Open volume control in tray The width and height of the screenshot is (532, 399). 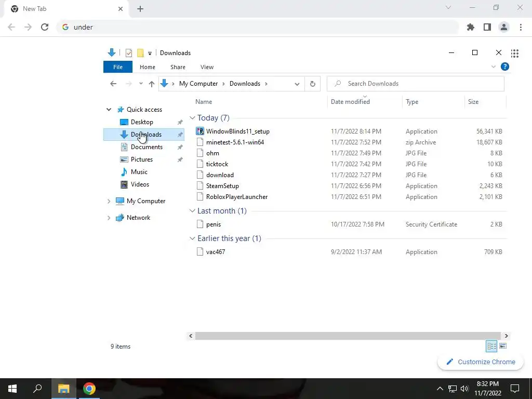[464, 389]
